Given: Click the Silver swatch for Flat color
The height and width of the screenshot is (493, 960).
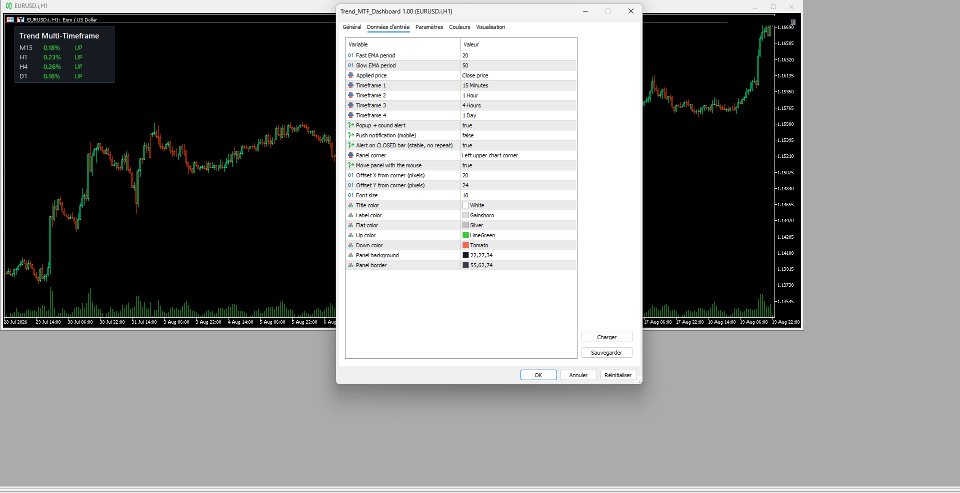Looking at the screenshot, I should click(x=465, y=225).
